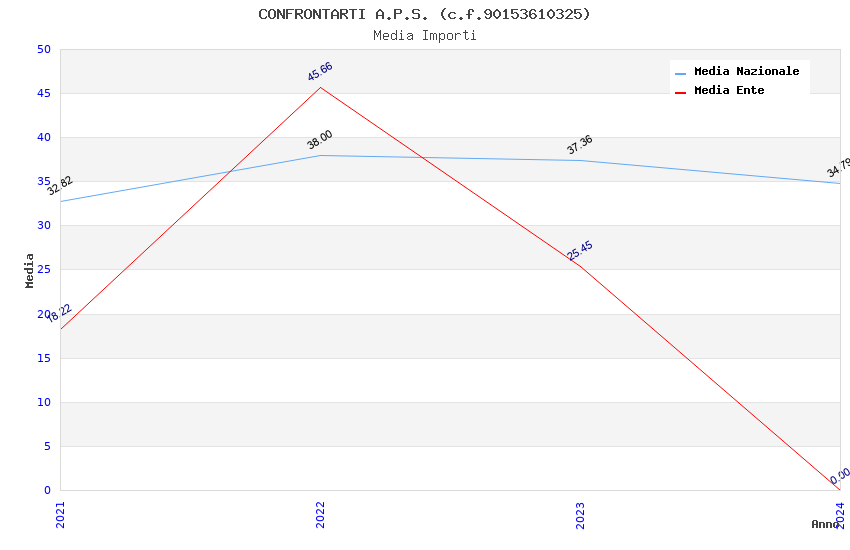Click the 2021 x-axis year label
Screen dimensions: 850x550
click(60, 514)
